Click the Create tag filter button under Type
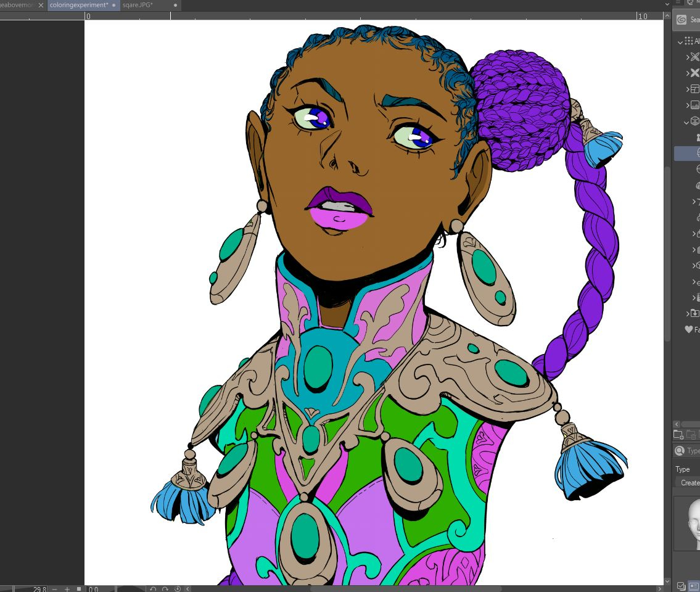The height and width of the screenshot is (592, 700). tap(689, 483)
